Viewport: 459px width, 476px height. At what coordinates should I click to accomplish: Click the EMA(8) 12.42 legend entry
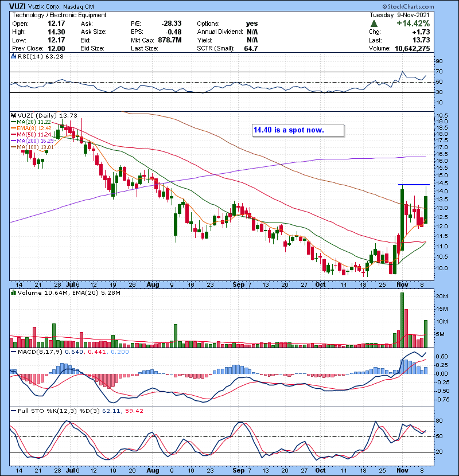[x=34, y=128]
